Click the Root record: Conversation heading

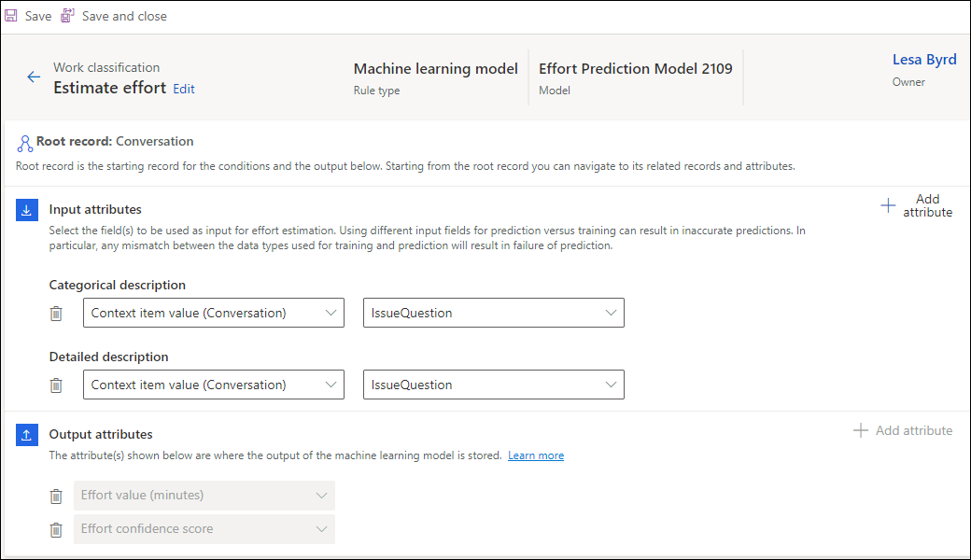(x=115, y=141)
